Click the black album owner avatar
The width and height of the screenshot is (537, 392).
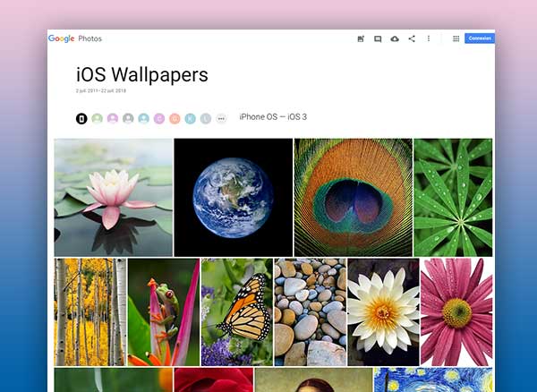pos(81,119)
